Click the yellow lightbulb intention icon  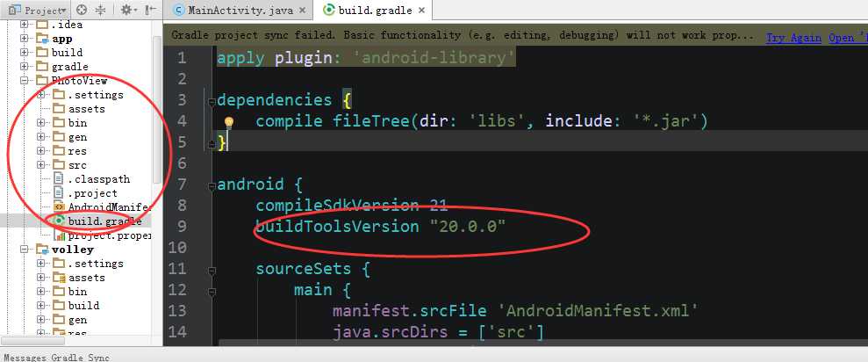click(x=228, y=122)
